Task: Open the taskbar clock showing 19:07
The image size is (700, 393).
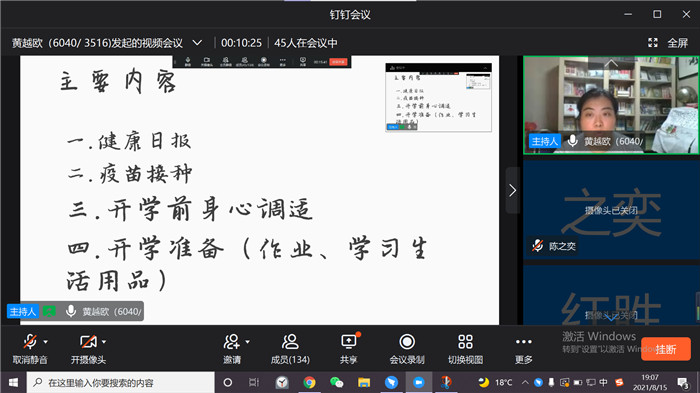Action: pos(650,382)
